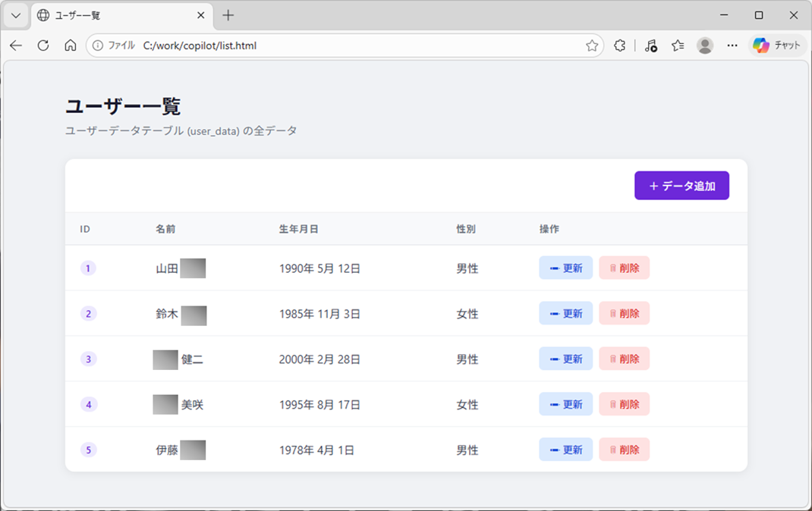Reload the page with refresh icon
Image resolution: width=812 pixels, height=511 pixels.
(43, 45)
